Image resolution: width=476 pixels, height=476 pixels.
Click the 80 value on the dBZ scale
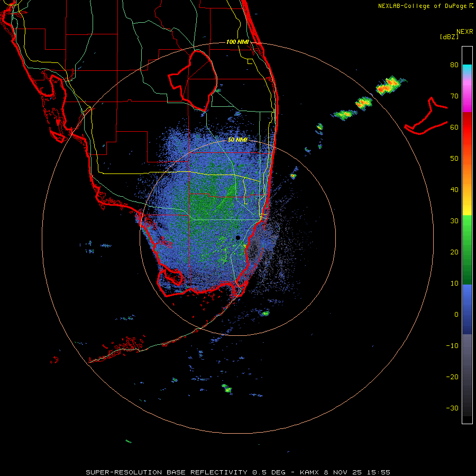coord(454,65)
